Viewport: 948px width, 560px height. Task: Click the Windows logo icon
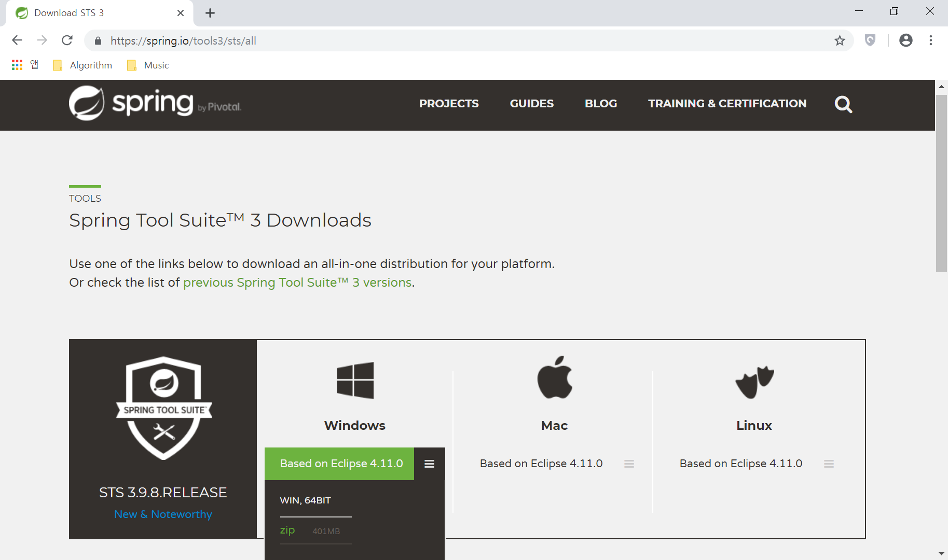355,380
